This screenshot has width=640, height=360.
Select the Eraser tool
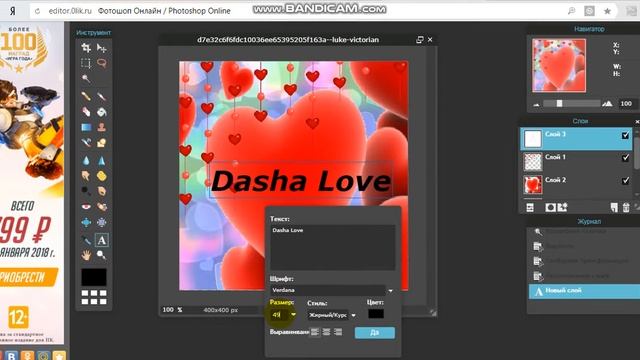pyautogui.click(x=86, y=111)
